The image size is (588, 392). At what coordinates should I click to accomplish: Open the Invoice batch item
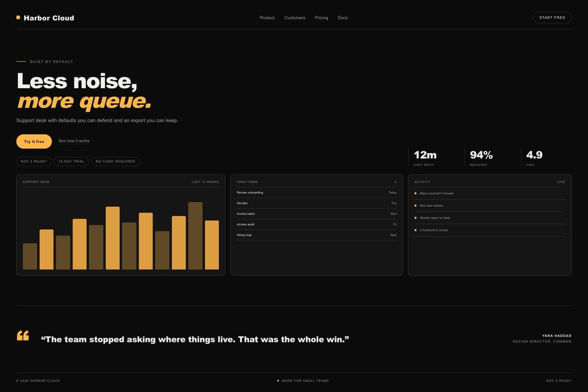(x=317, y=214)
